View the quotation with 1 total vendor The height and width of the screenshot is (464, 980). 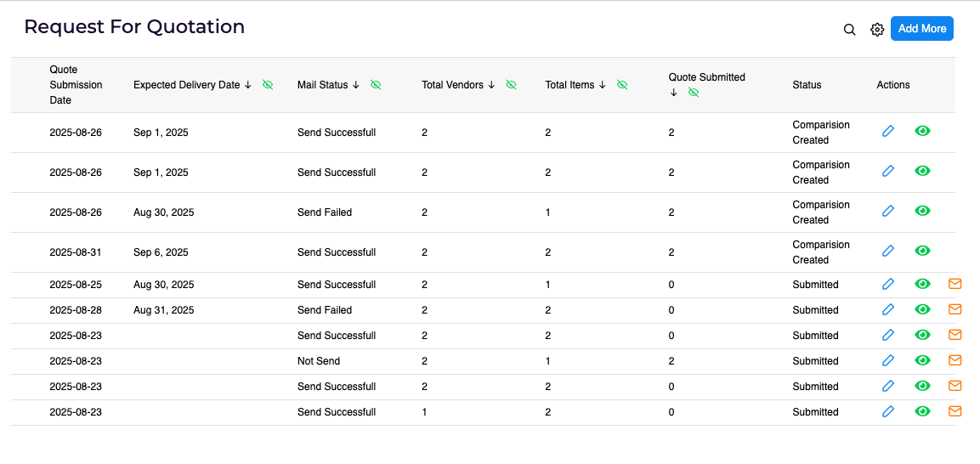coord(922,411)
